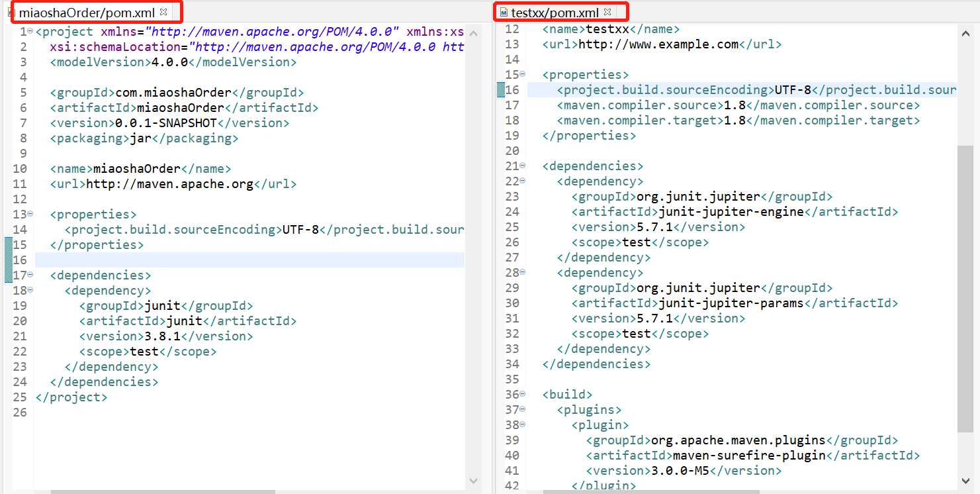Image resolution: width=980 pixels, height=494 pixels.
Task: Click version 5.7.1 on line 25
Action: pyautogui.click(x=658, y=227)
